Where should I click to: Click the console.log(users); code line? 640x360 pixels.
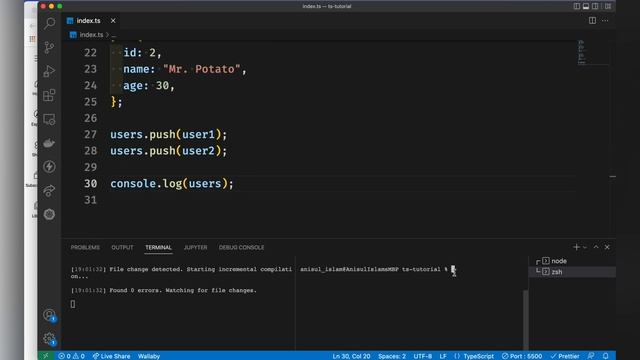click(172, 184)
